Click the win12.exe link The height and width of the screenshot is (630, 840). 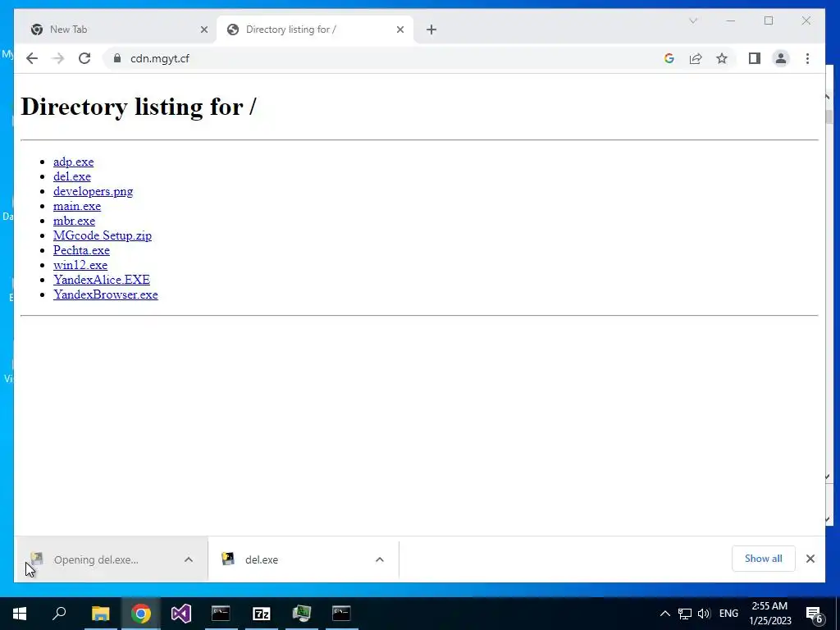coord(80,265)
